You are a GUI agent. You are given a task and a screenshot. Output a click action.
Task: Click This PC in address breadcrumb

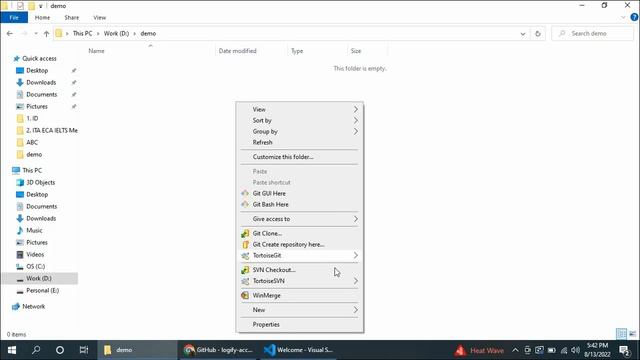pos(82,33)
